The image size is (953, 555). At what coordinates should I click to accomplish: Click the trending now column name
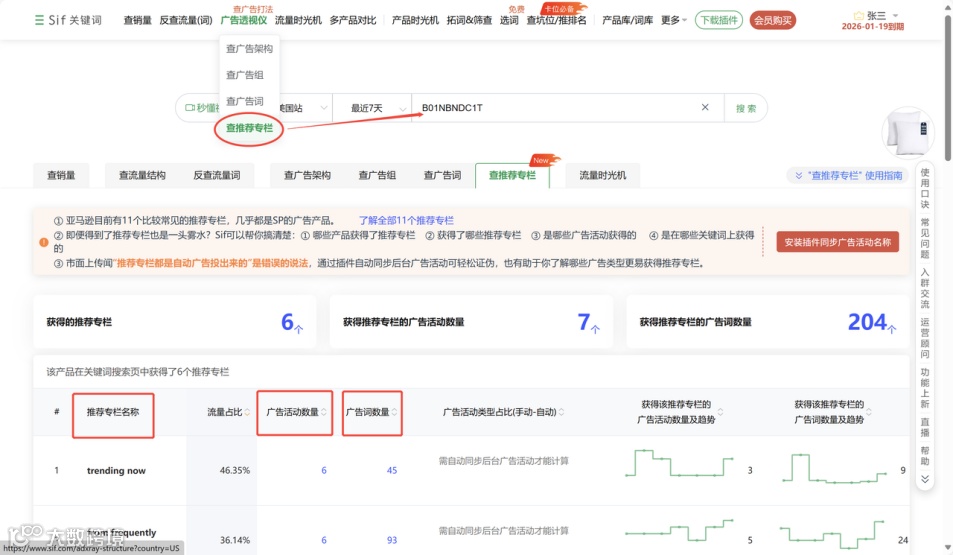116,470
